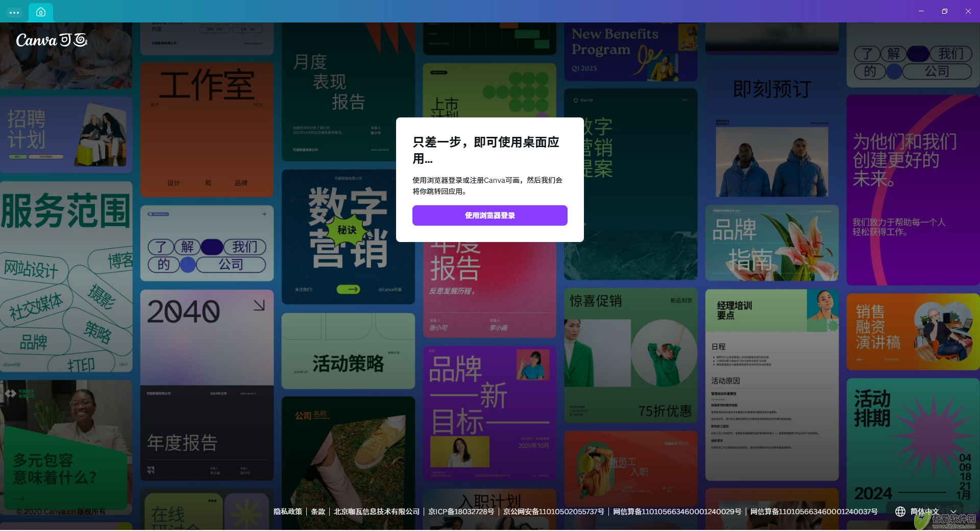The height and width of the screenshot is (531, 980).
Task: Click the 惊喜促销 template thumbnail
Action: [x=631, y=355]
